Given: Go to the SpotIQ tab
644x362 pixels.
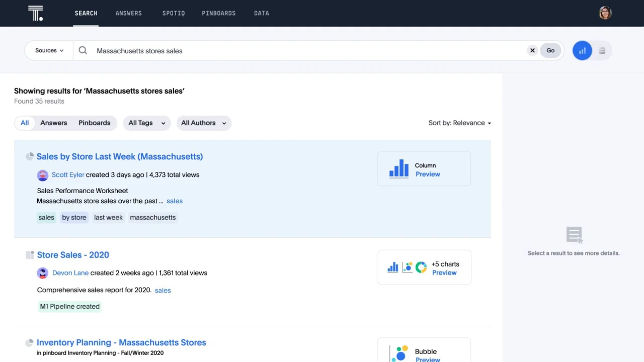Looking at the screenshot, I should (x=174, y=13).
